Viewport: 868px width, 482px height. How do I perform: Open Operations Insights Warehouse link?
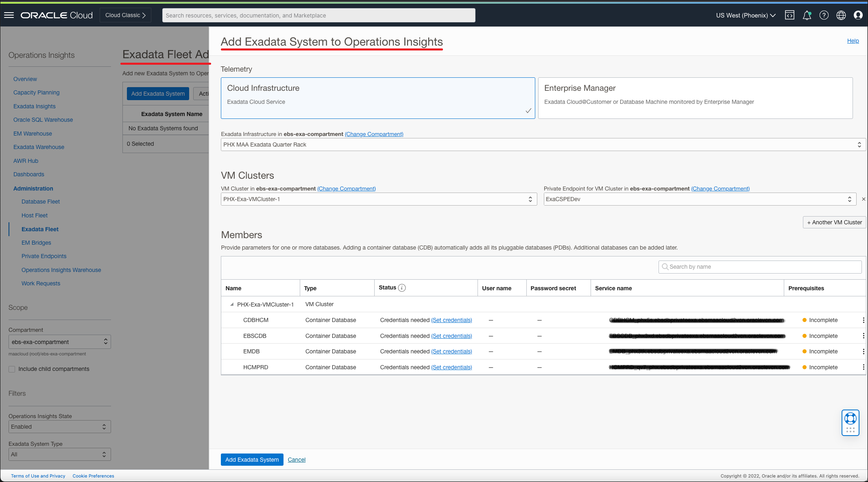[61, 270]
